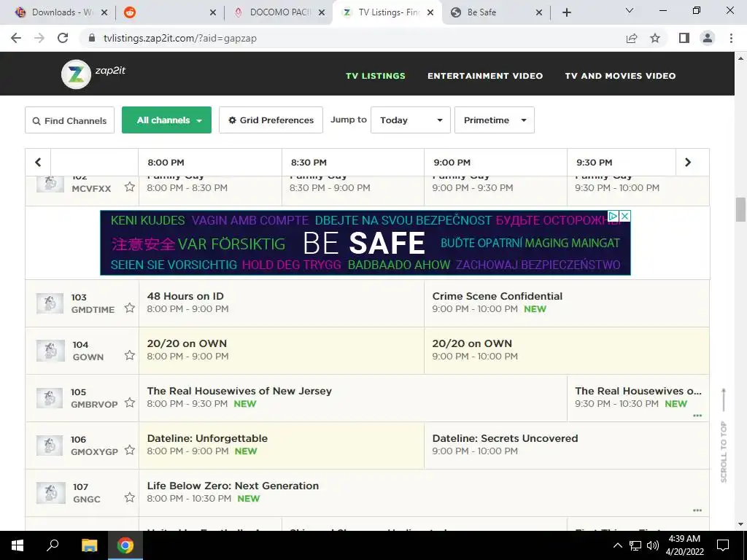
Task: Reload the TV listings page
Action: tap(63, 38)
